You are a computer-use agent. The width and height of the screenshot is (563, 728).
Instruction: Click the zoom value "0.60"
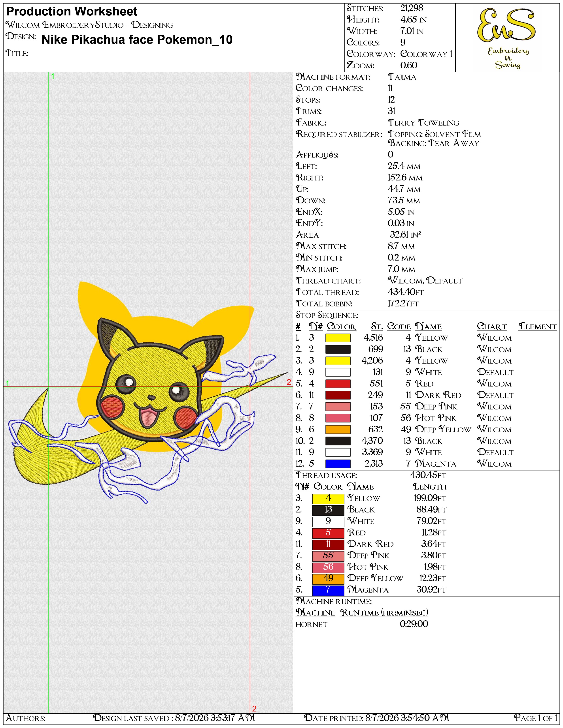pyautogui.click(x=409, y=65)
